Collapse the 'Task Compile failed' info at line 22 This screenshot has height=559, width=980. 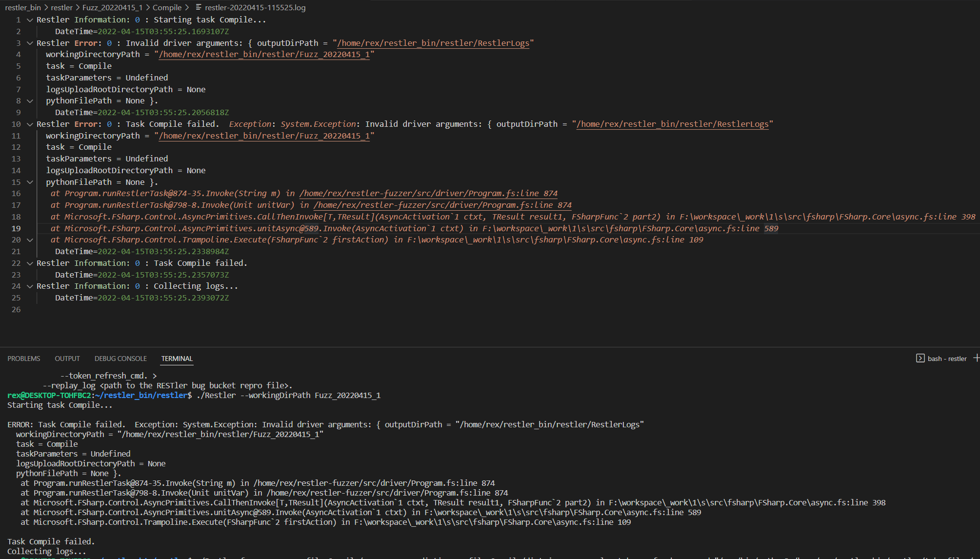click(29, 263)
